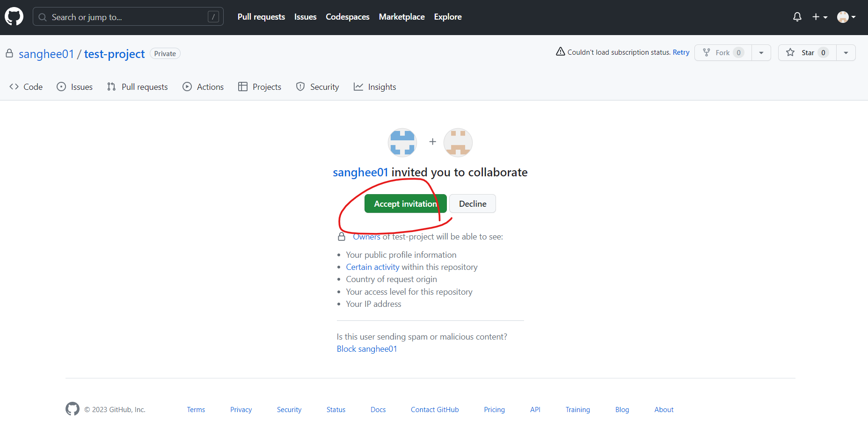Switch to the Actions tab
The width and height of the screenshot is (868, 435).
tap(203, 87)
